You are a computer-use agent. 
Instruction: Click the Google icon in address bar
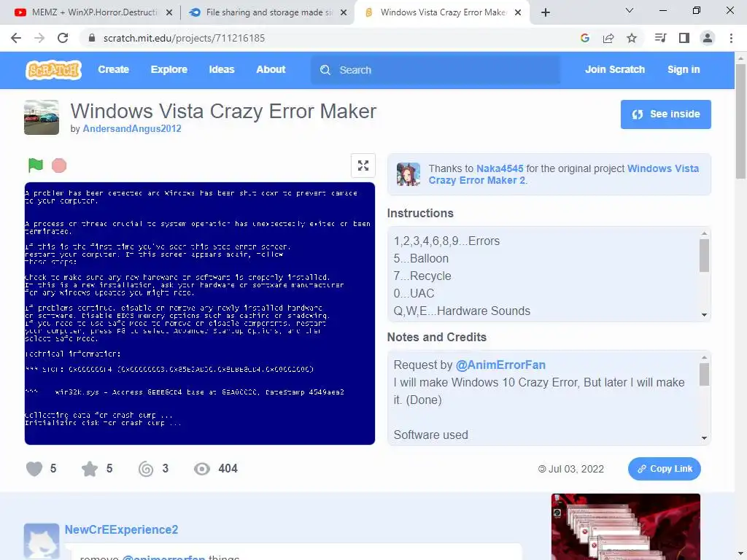585,38
